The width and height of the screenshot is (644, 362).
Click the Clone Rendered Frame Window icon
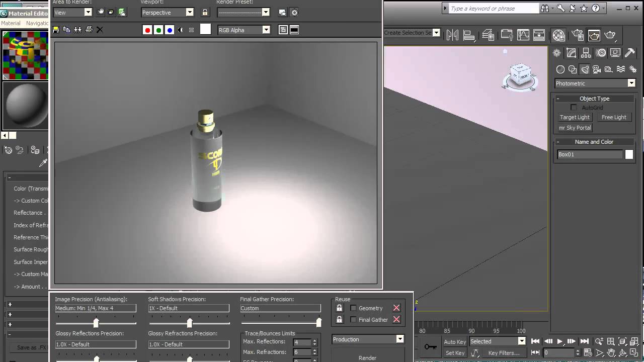pos(77,30)
